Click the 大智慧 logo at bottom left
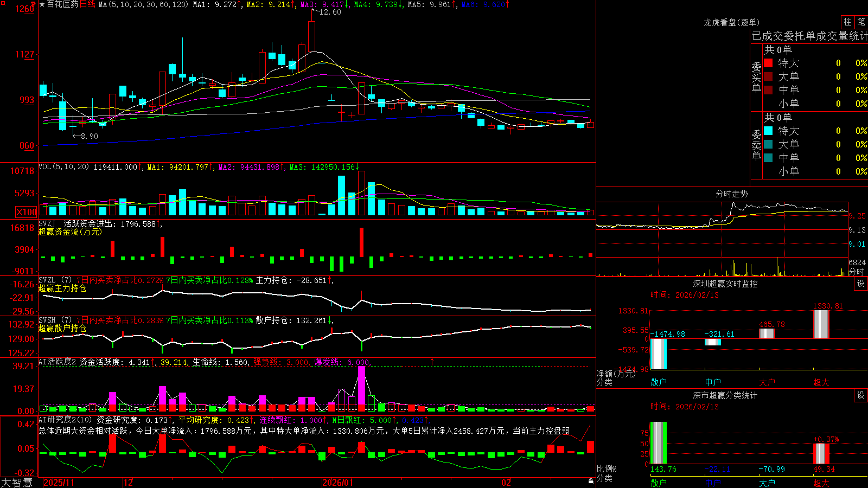The image size is (868, 488). point(17,483)
